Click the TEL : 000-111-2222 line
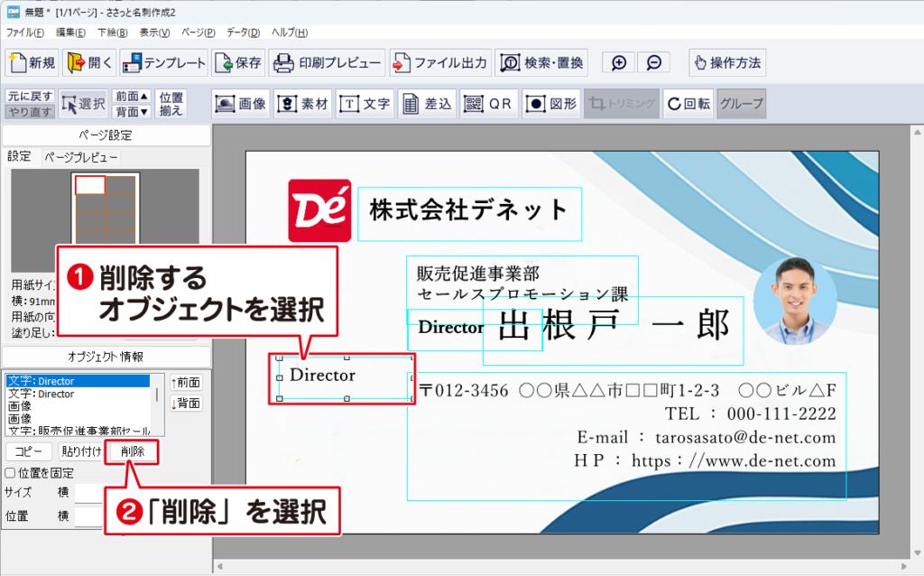Screen dimensions: 924x576 click(x=750, y=413)
